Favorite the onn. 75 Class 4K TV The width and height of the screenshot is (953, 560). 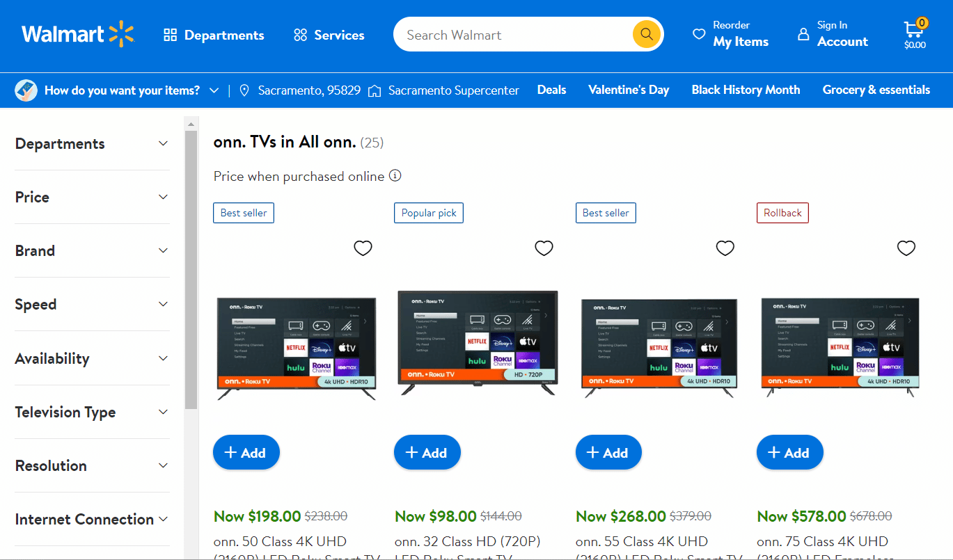tap(906, 248)
